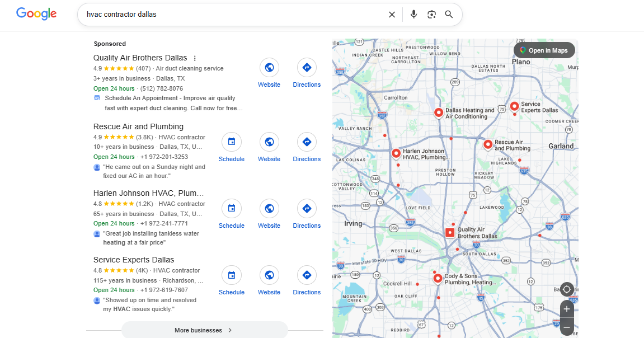The image size is (644, 338).
Task: Open search by image camera icon
Action: 431,15
